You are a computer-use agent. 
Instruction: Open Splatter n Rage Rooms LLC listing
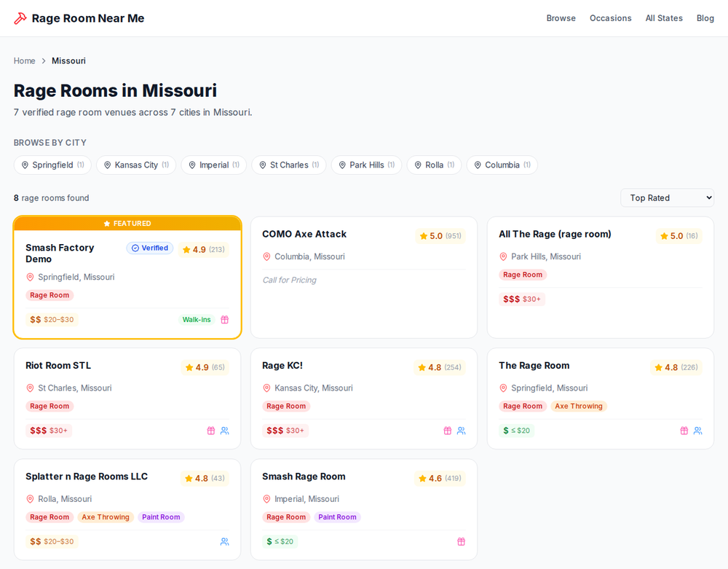tap(87, 476)
